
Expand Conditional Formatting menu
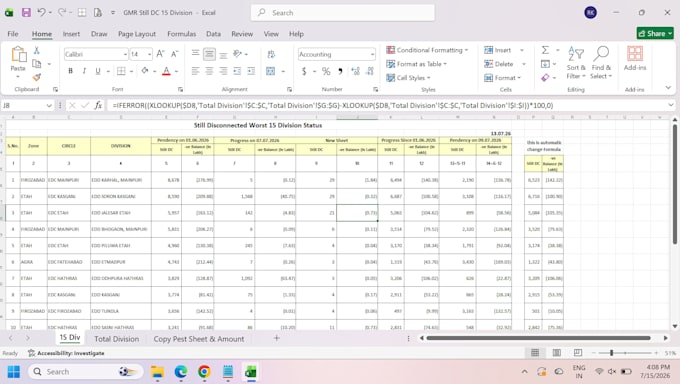(x=427, y=50)
